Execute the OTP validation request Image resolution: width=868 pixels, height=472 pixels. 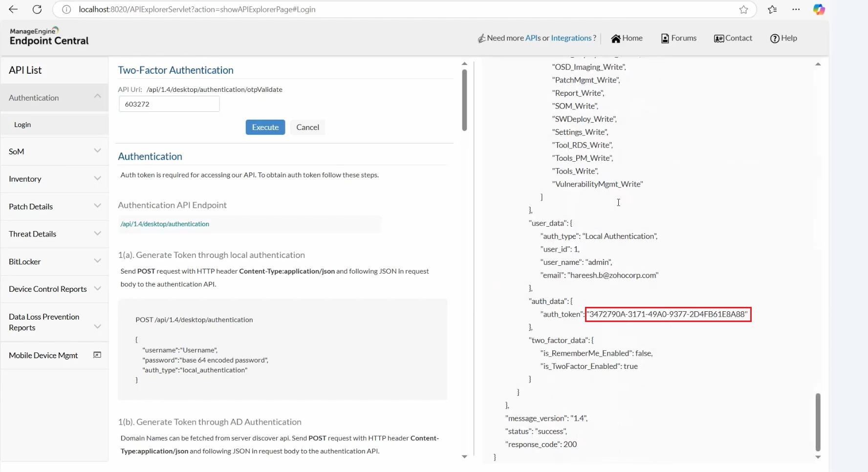tap(265, 127)
